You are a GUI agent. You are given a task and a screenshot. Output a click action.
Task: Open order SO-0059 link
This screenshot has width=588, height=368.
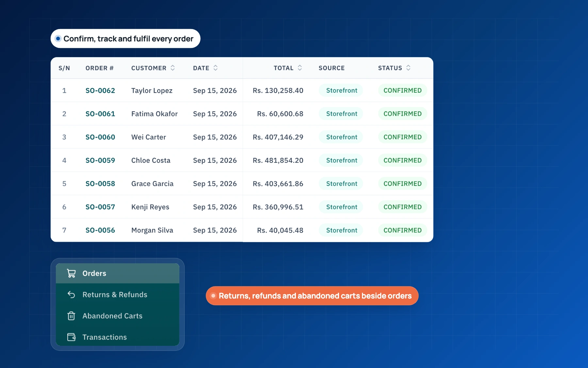coord(100,161)
